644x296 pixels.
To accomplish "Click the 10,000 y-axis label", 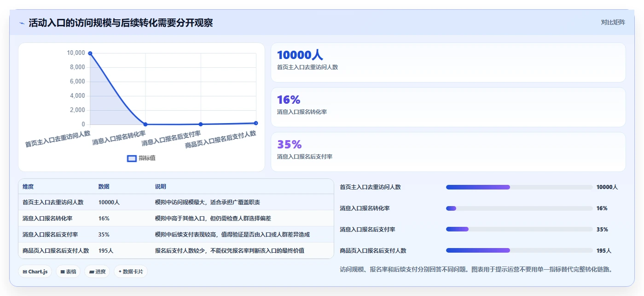I will pos(76,53).
